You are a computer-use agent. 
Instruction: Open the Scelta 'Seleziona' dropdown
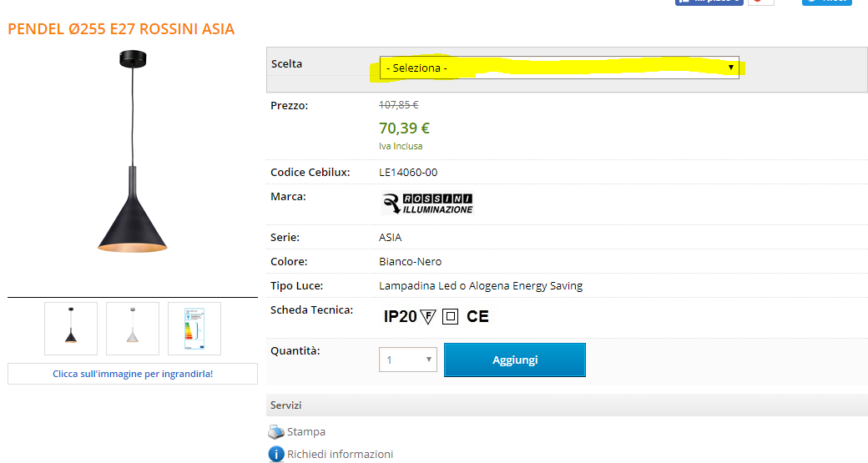pos(559,68)
